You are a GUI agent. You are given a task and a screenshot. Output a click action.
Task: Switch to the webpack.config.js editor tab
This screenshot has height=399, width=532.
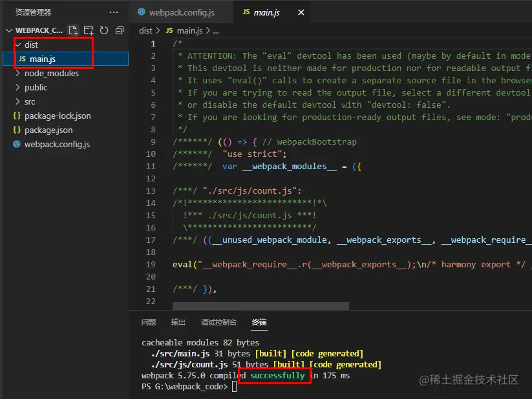[x=181, y=12]
